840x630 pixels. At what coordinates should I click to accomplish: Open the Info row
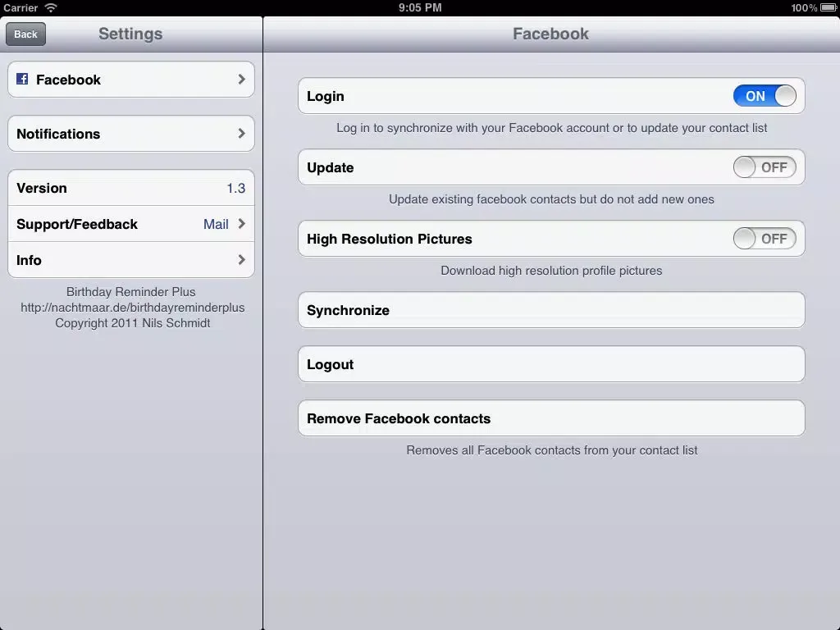pyautogui.click(x=131, y=260)
